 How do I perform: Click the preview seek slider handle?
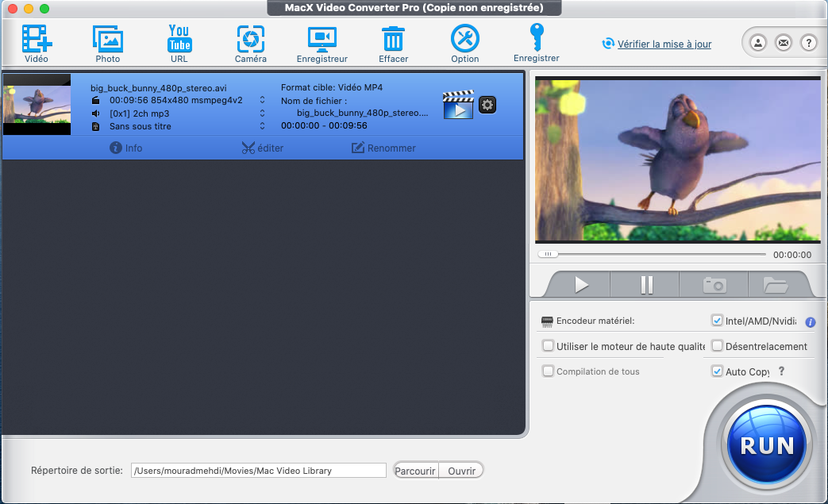pos(548,254)
